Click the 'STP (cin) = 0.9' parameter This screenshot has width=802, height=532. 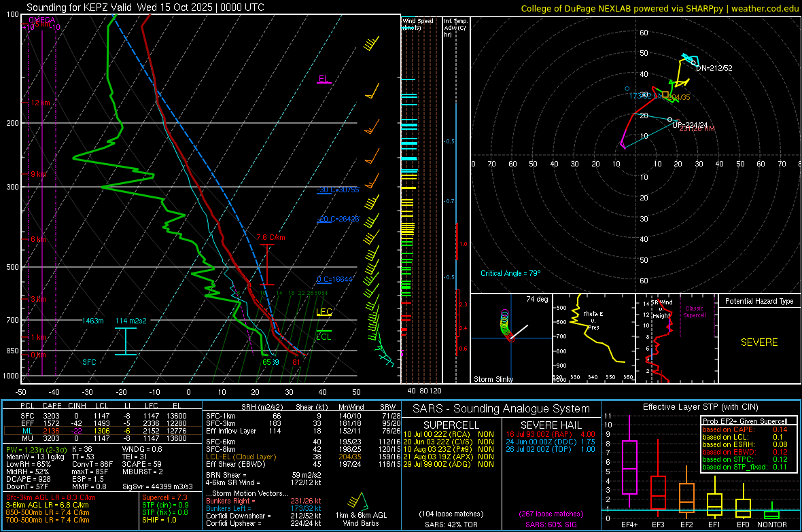(x=165, y=505)
